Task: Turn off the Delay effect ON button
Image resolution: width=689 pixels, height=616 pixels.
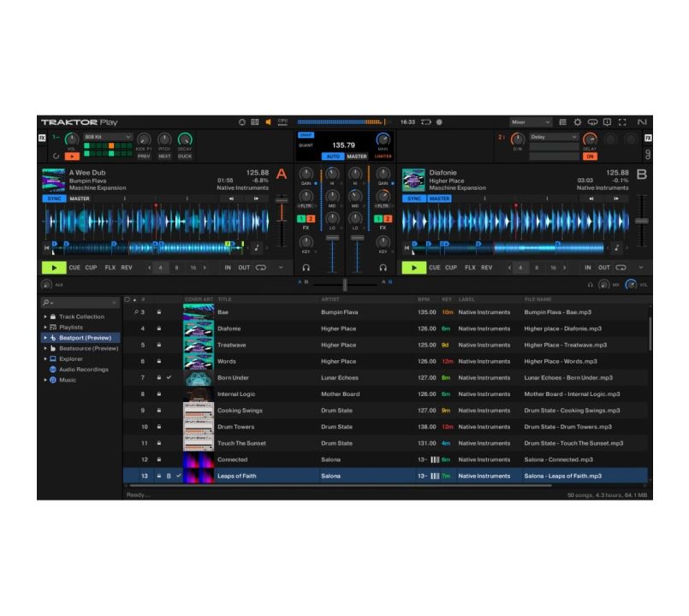Action: coord(590,157)
